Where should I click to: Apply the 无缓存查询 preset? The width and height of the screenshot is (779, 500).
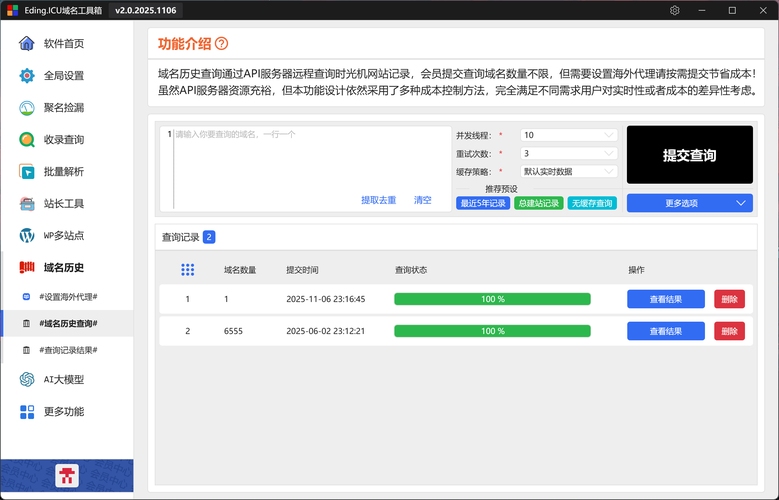point(592,203)
